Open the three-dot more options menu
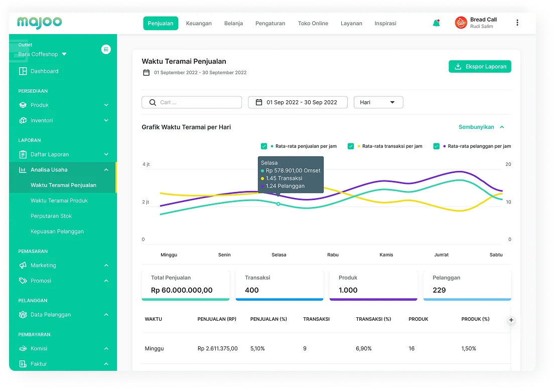Image resolution: width=557 pixels, height=392 pixels. 517,23
